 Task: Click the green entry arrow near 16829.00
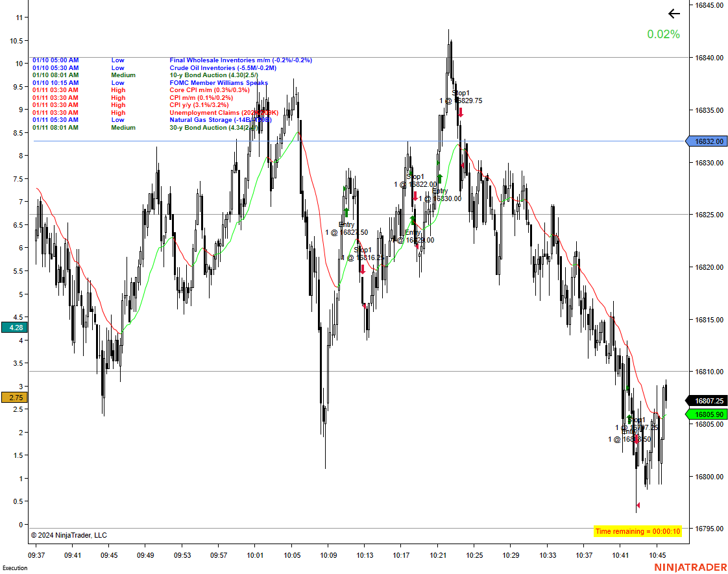coord(412,220)
